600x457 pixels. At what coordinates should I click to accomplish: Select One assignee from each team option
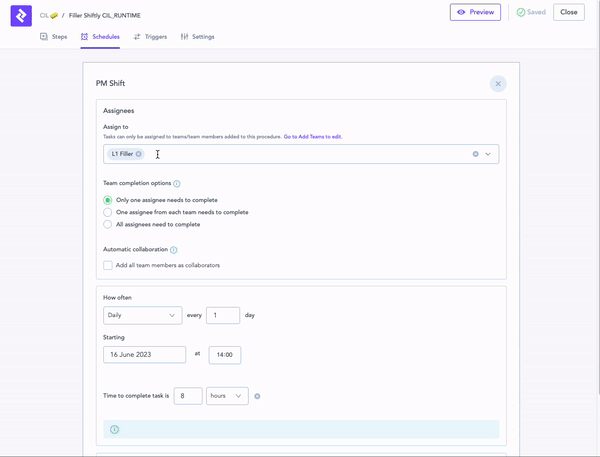pos(108,212)
